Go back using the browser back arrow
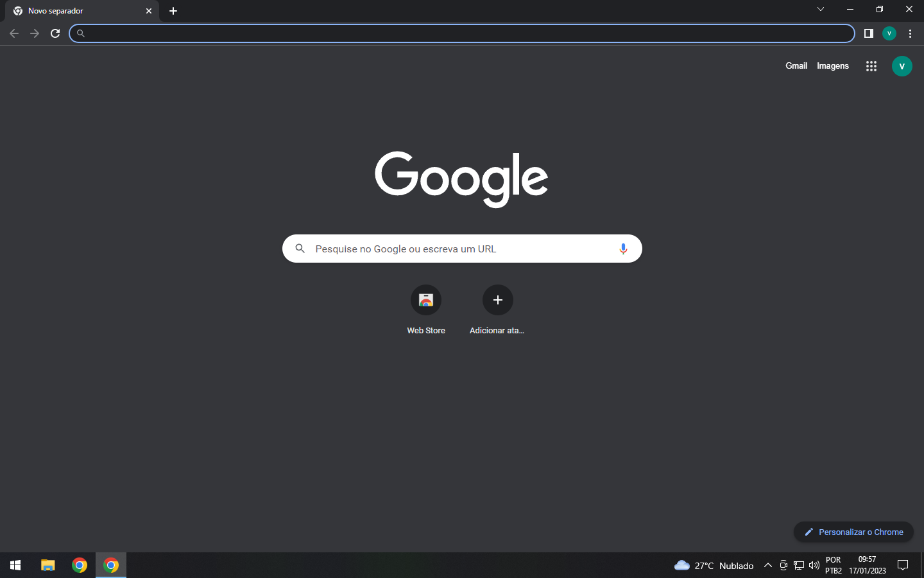The image size is (924, 578). click(14, 33)
